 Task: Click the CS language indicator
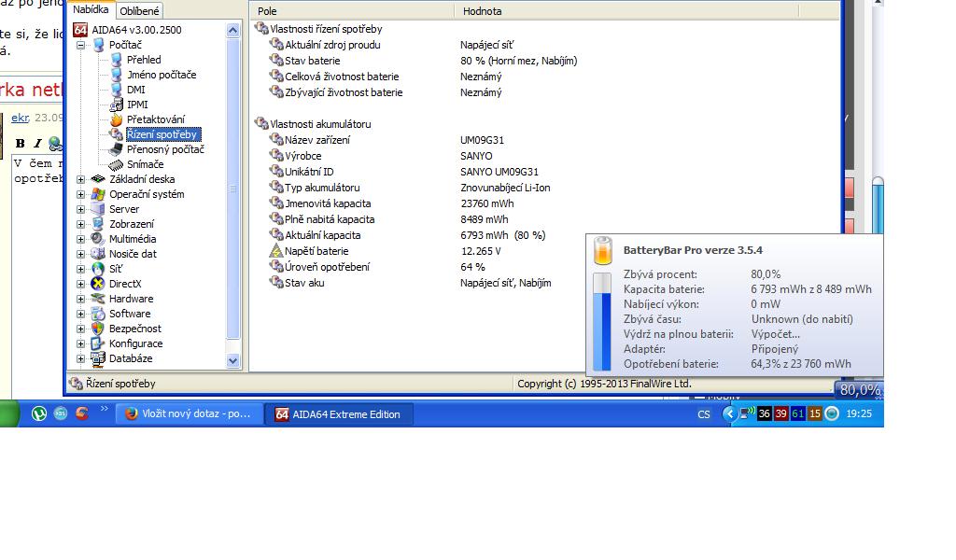pyautogui.click(x=704, y=414)
